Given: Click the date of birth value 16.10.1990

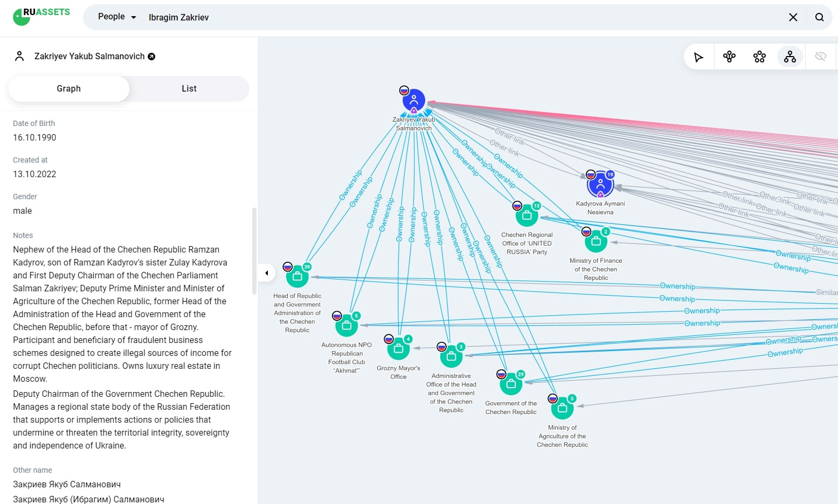Looking at the screenshot, I should 34,137.
